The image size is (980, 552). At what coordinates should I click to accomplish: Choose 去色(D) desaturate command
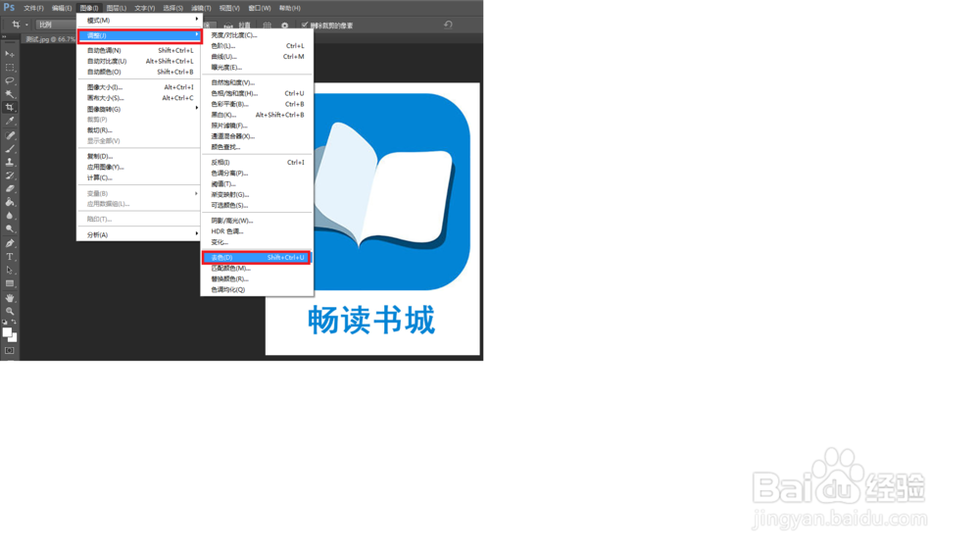(x=256, y=257)
